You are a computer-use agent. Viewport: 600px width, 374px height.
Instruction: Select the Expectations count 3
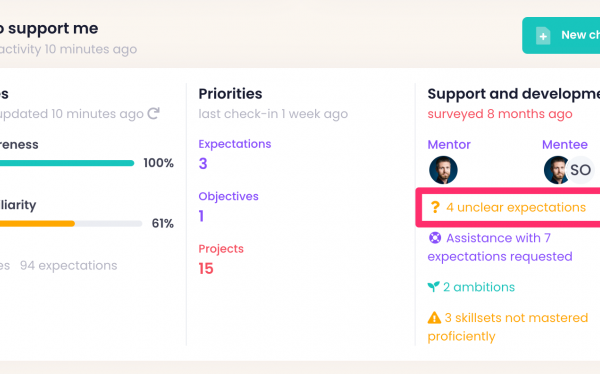[203, 163]
